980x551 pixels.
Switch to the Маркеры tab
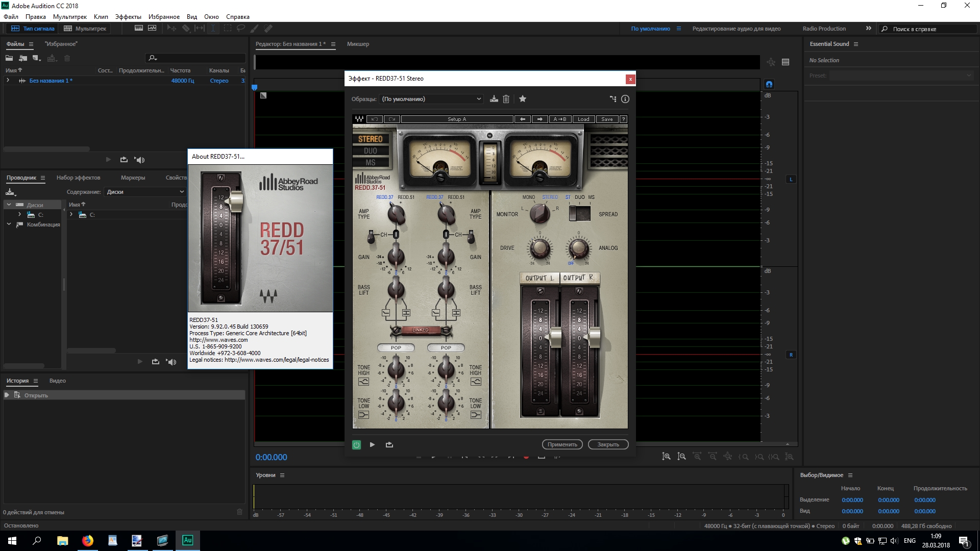pos(133,178)
